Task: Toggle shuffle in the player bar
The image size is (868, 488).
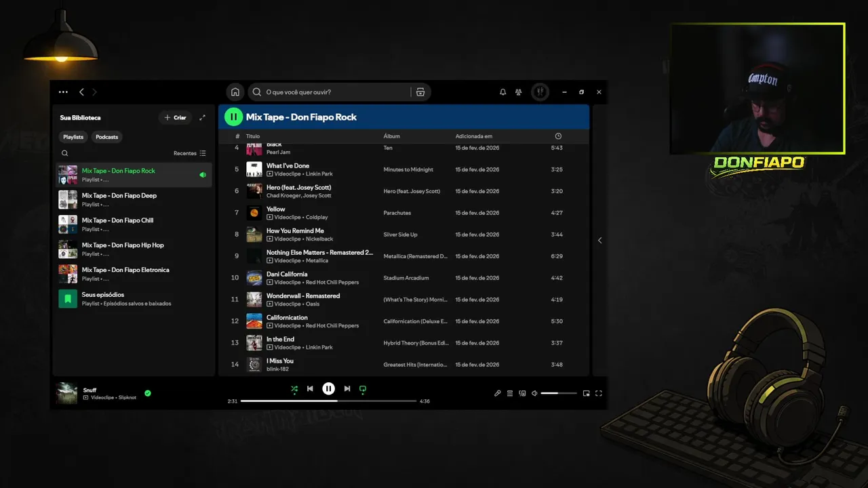Action: (x=294, y=389)
